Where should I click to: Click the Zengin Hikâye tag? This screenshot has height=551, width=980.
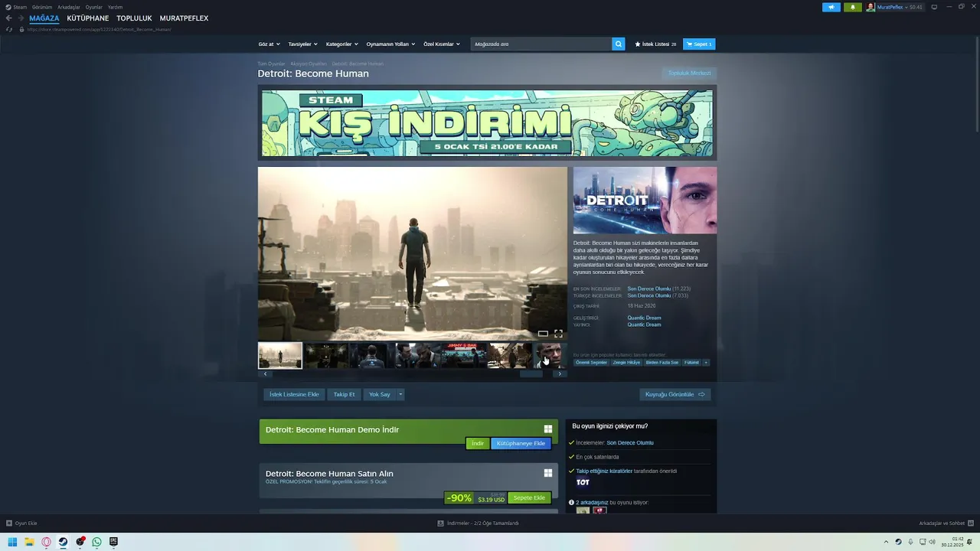coord(626,363)
